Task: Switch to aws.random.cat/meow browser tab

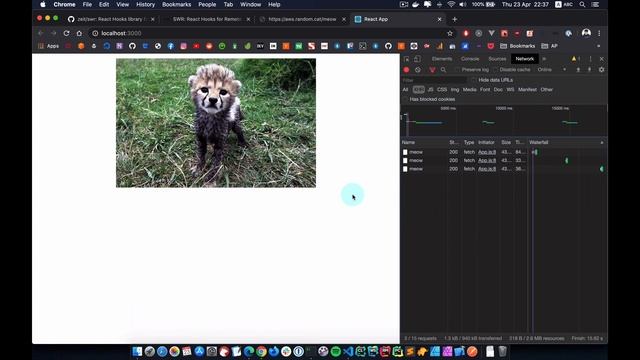Action: point(302,19)
